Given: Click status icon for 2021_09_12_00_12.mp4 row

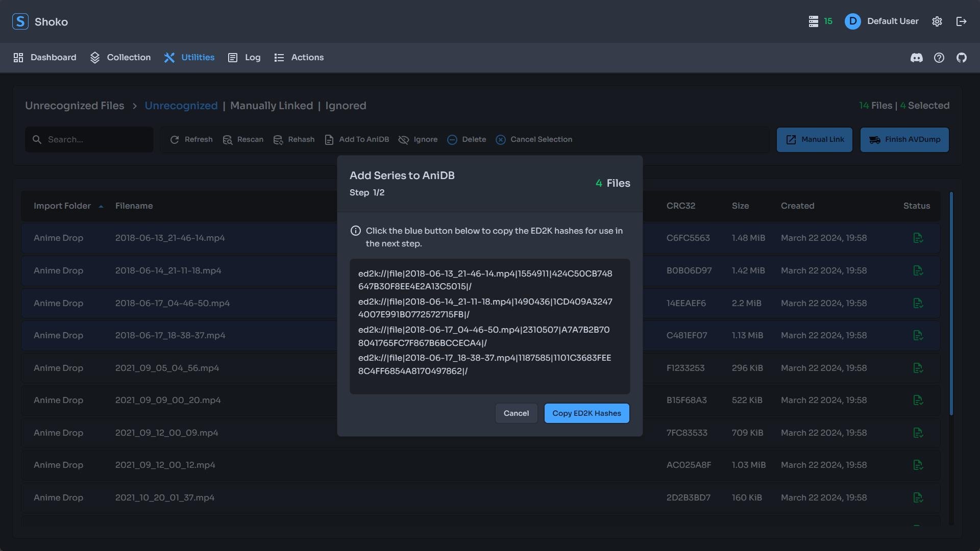Looking at the screenshot, I should (x=918, y=465).
